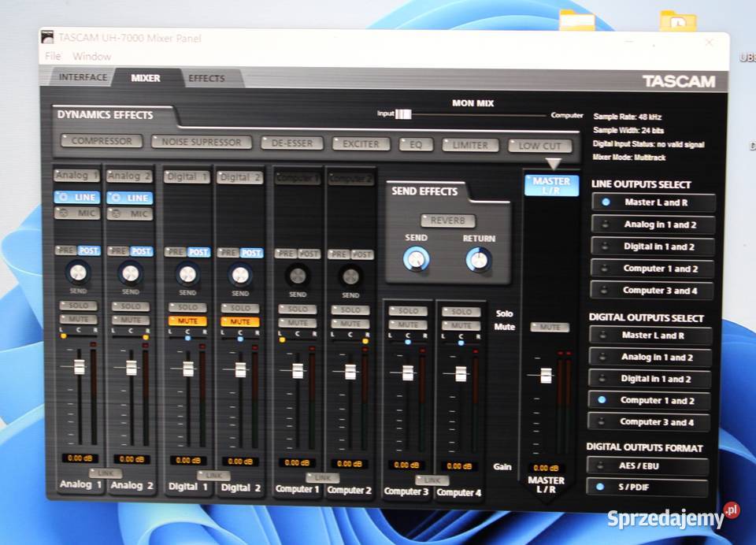Mute the Analog 2 channel

[130, 320]
